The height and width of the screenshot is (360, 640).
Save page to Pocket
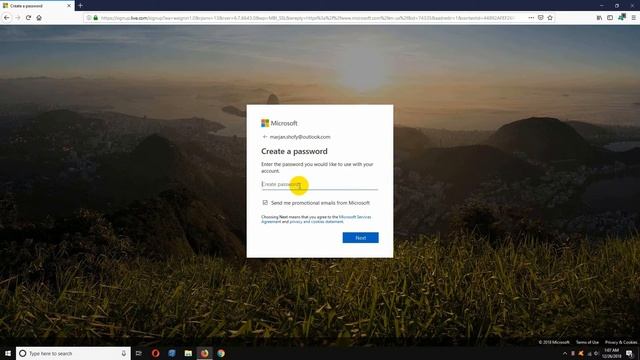click(540, 18)
